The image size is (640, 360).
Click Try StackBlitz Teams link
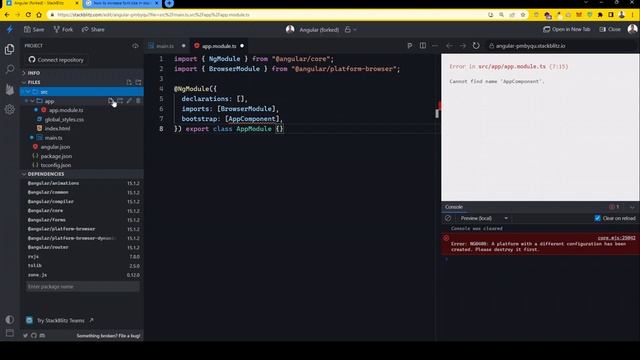pos(60,320)
